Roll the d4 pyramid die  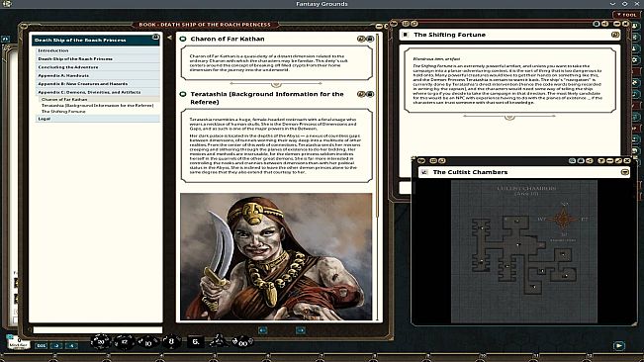pyautogui.click(x=218, y=340)
